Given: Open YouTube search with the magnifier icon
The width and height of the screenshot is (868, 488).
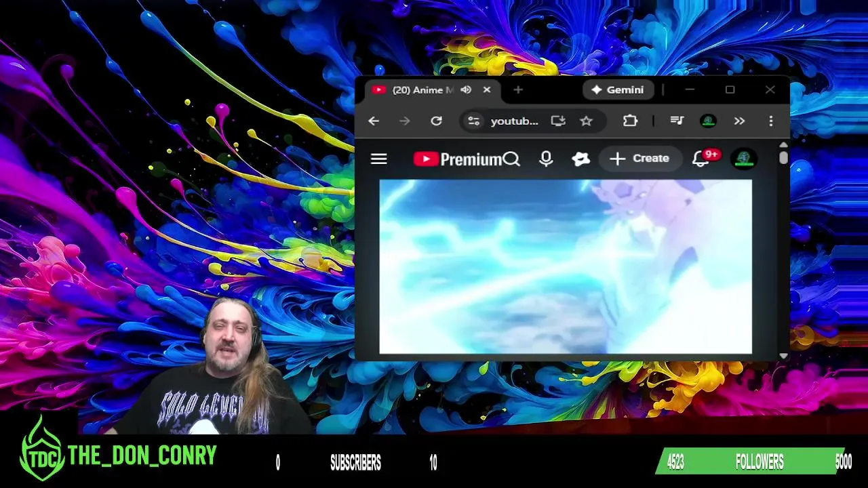Looking at the screenshot, I should tap(512, 159).
